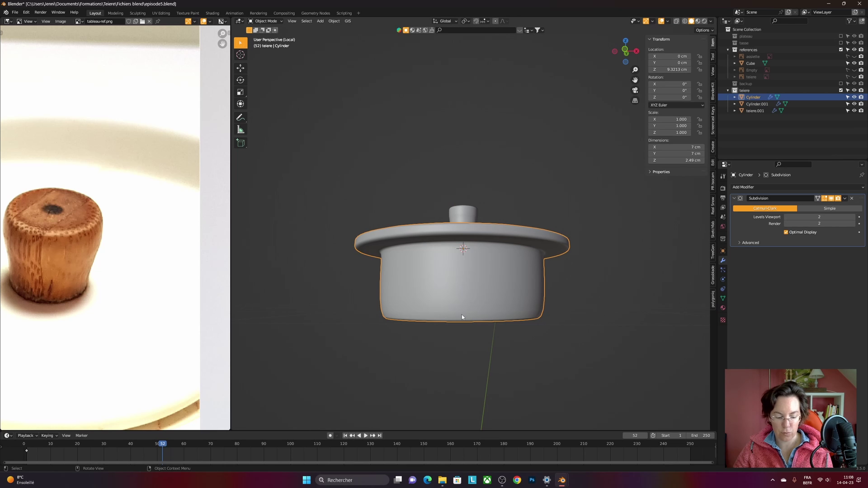Open Photoshop from the Windows taskbar
This screenshot has width=868, height=488.
pyautogui.click(x=532, y=480)
